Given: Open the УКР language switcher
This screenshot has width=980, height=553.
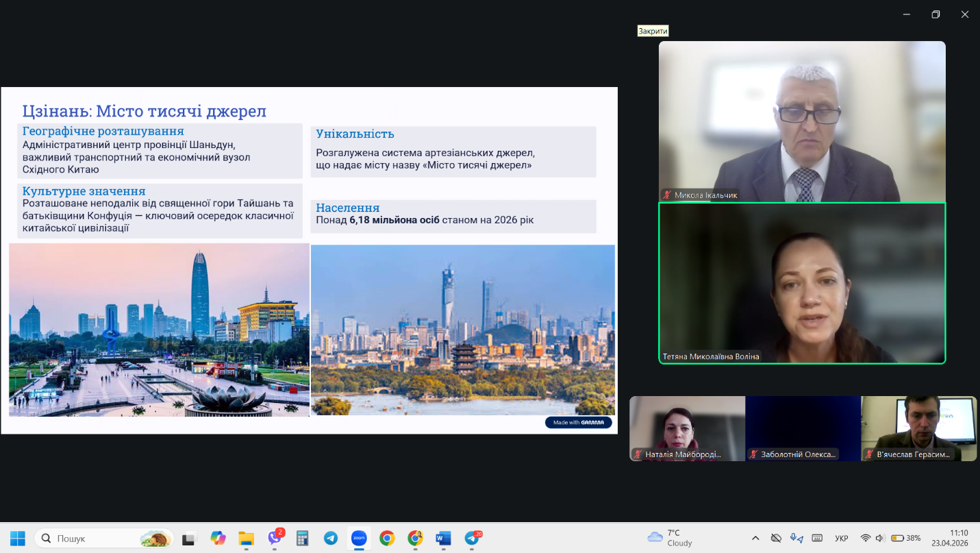Looking at the screenshot, I should coord(841,539).
